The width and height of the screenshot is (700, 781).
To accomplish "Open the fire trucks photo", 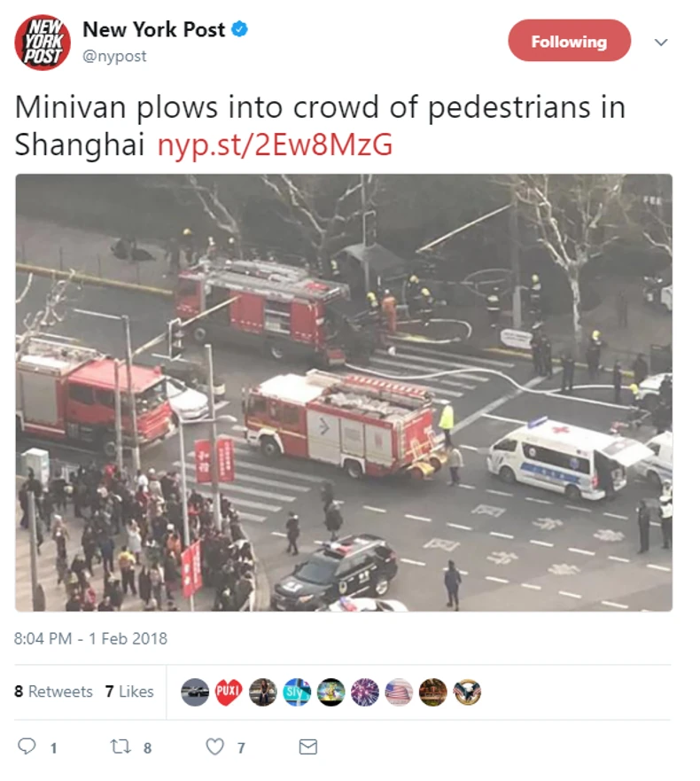I will 344,393.
